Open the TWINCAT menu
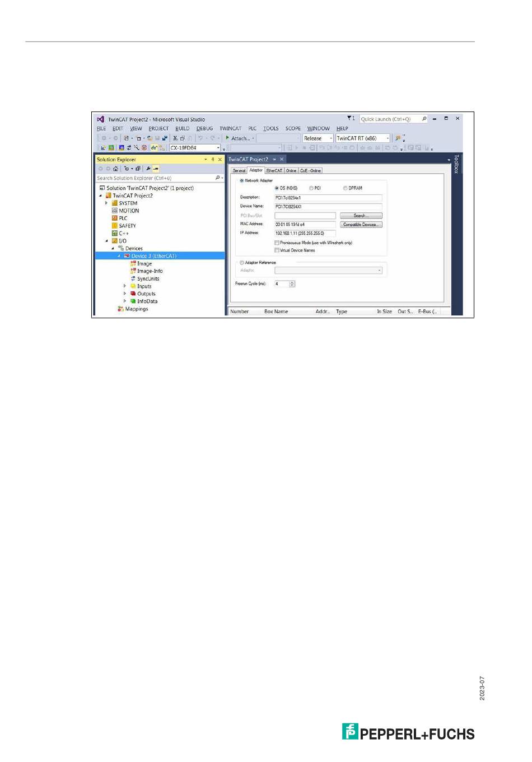The height and width of the screenshot is (762, 532). click(230, 129)
